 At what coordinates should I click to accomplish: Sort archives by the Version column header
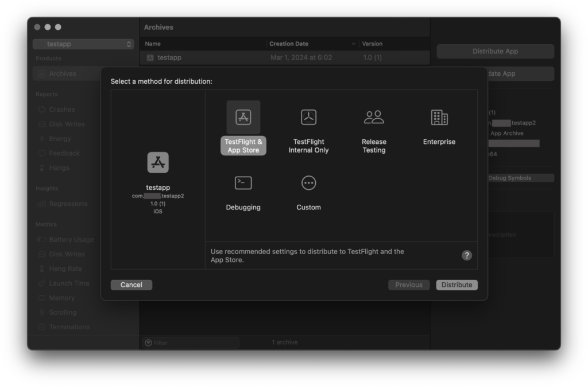pos(372,44)
